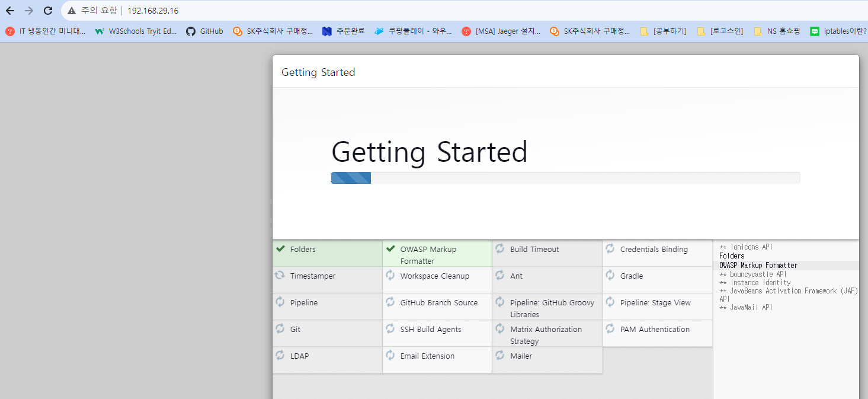Select the Timestamper plugin label
Image resolution: width=868 pixels, height=399 pixels.
(x=313, y=276)
